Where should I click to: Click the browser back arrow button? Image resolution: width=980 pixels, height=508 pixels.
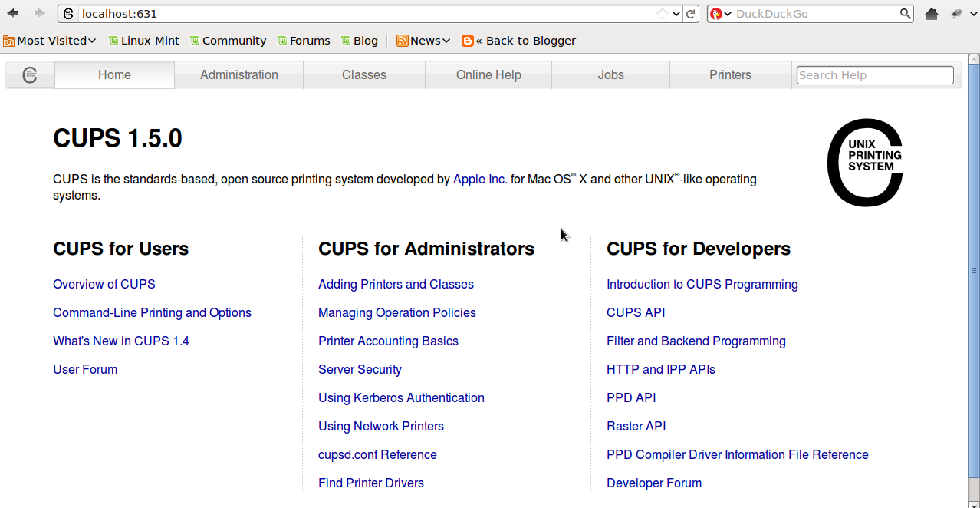pyautogui.click(x=13, y=13)
